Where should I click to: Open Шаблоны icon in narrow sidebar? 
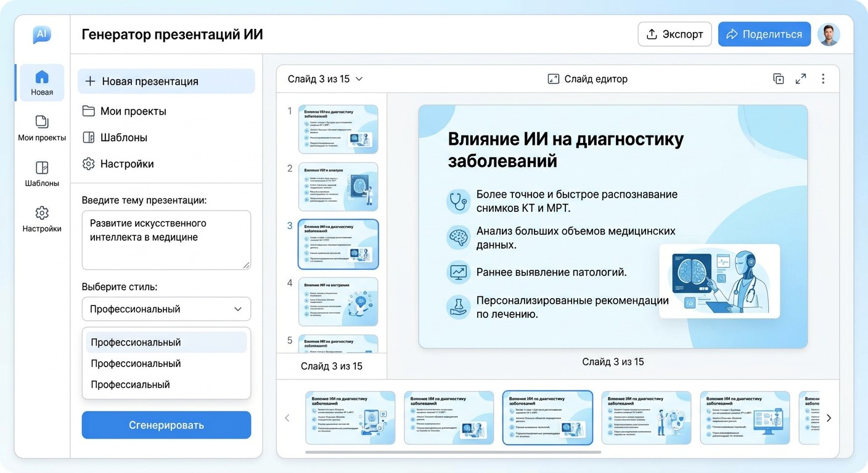click(x=42, y=168)
